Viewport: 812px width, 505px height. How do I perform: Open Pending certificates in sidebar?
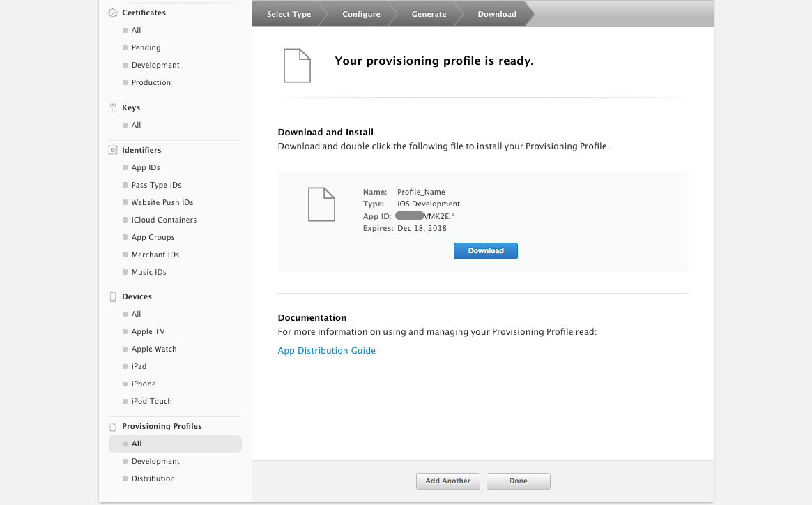coord(146,48)
